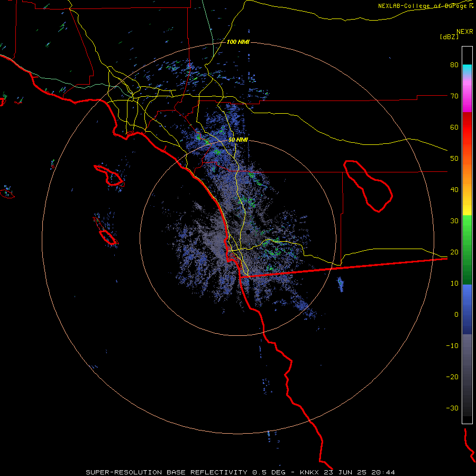Click the NEXR label above color scale
Image resolution: width=476 pixels, height=476 pixels.
point(464,32)
